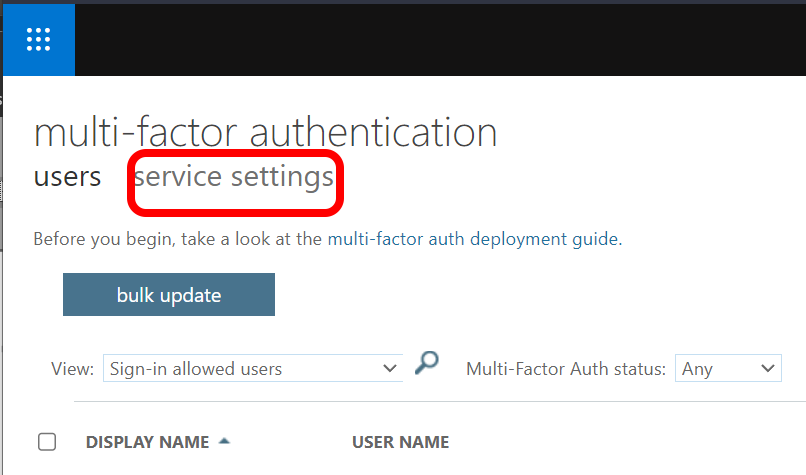
Task: Sort by the USER NAME column header
Action: pos(400,442)
